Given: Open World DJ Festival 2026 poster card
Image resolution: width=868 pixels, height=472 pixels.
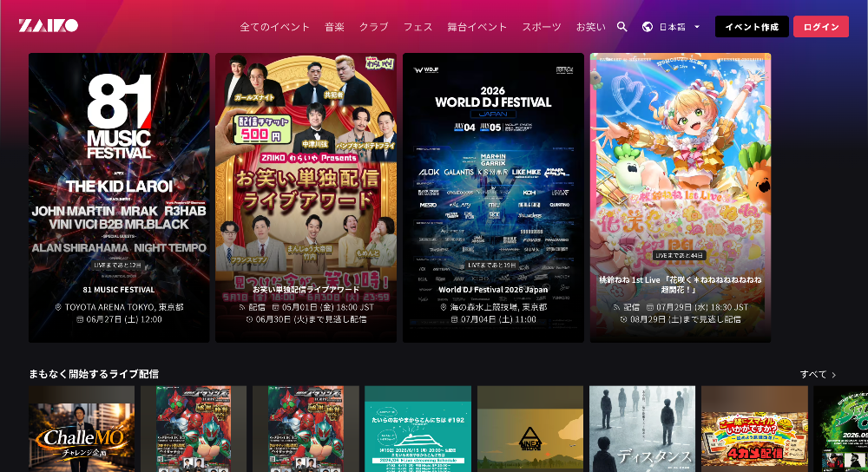Looking at the screenshot, I should (x=493, y=198).
